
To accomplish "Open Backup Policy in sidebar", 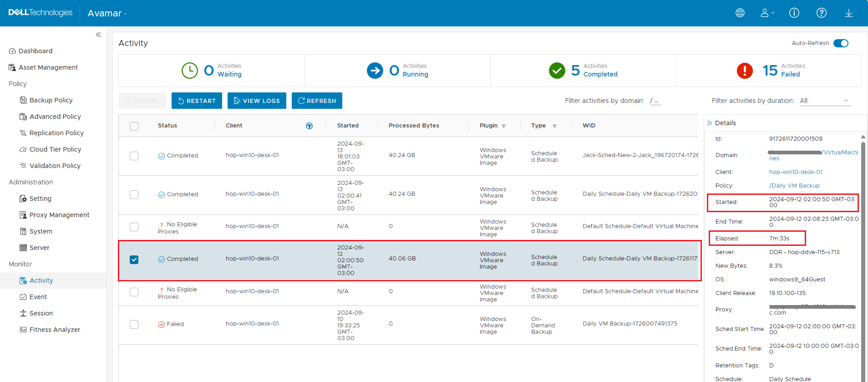I will [51, 100].
